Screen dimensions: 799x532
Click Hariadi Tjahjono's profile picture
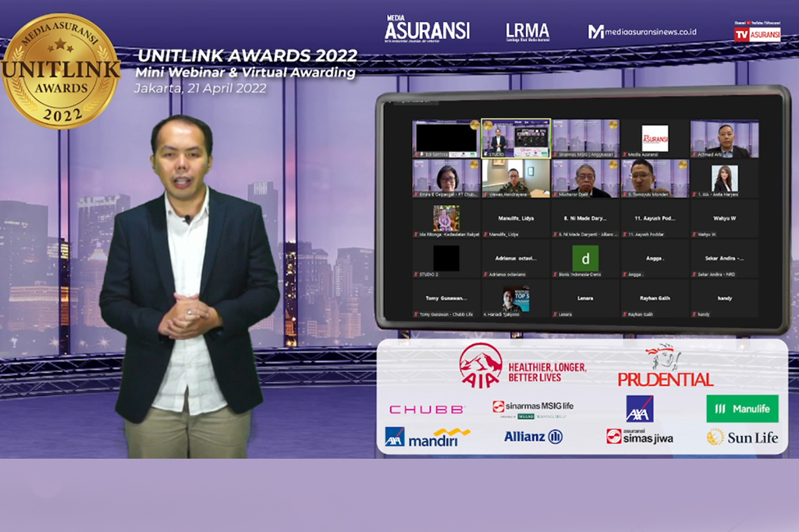(x=516, y=299)
